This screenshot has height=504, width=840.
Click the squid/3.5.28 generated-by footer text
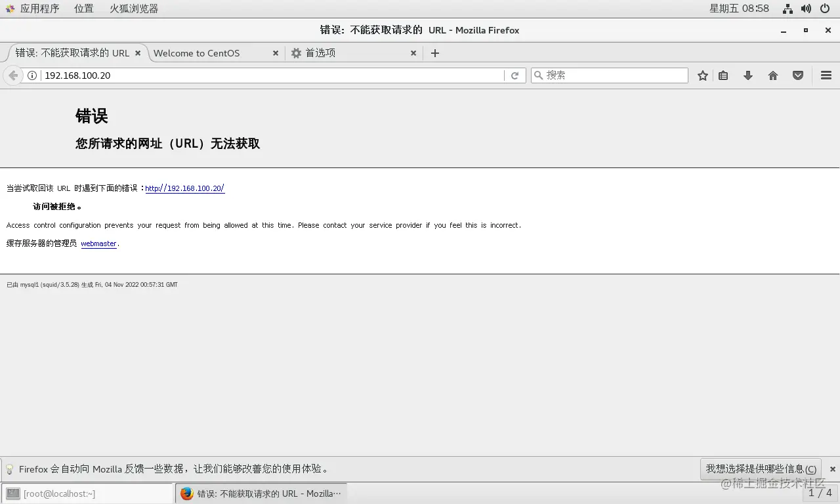(92, 285)
